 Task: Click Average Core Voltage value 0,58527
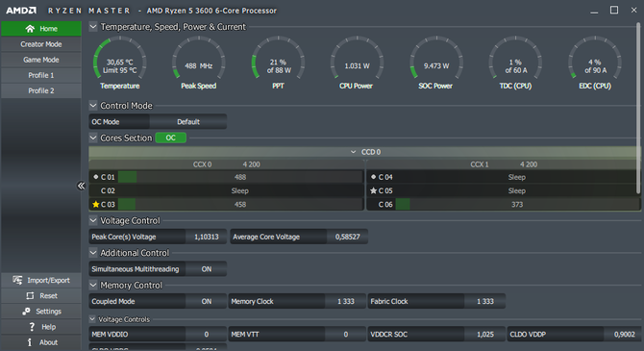pyautogui.click(x=347, y=237)
